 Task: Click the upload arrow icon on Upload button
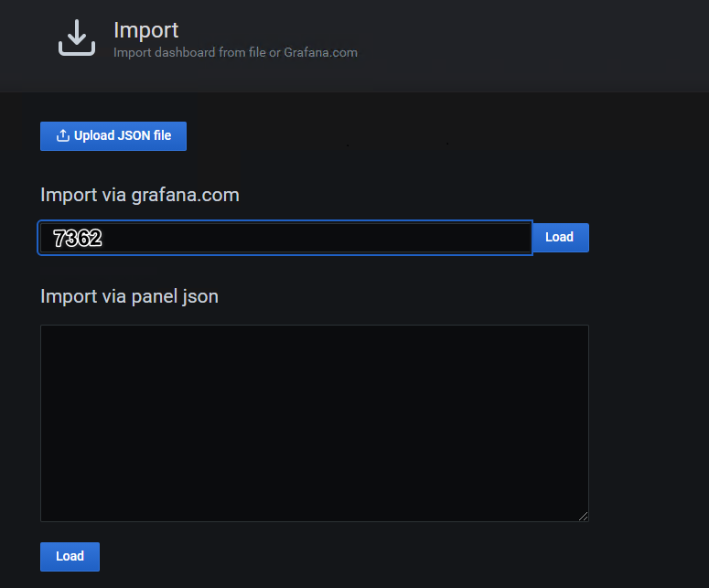pyautogui.click(x=63, y=136)
